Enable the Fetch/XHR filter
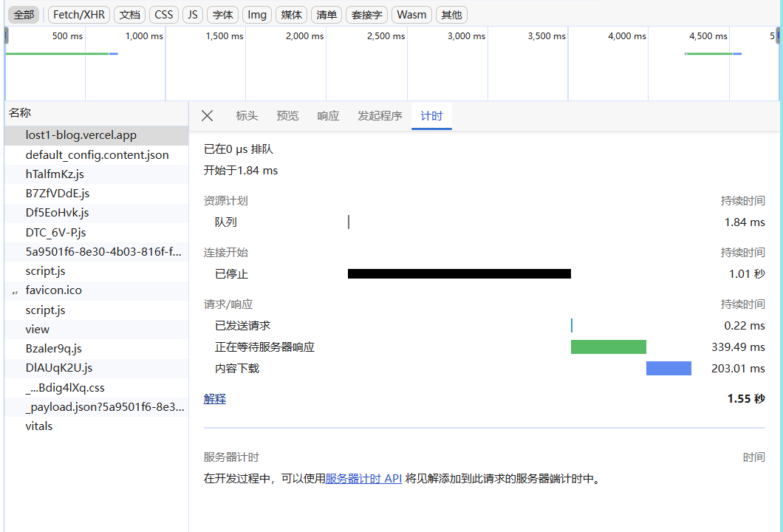This screenshot has width=783, height=532. [78, 15]
